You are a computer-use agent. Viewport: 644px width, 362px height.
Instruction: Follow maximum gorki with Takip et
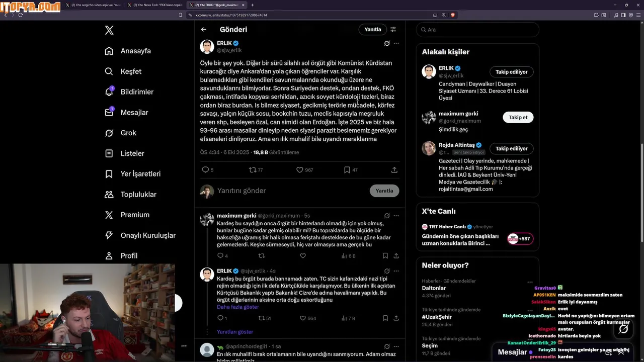tap(518, 117)
